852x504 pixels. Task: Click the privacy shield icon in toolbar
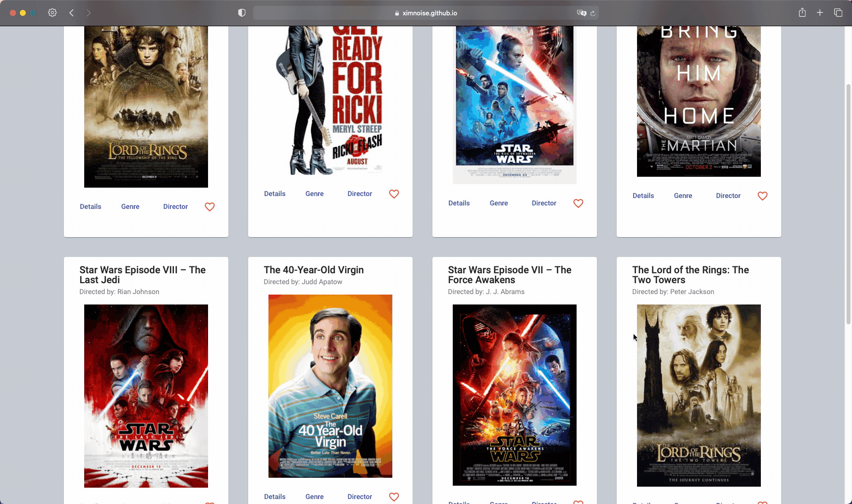click(x=242, y=13)
